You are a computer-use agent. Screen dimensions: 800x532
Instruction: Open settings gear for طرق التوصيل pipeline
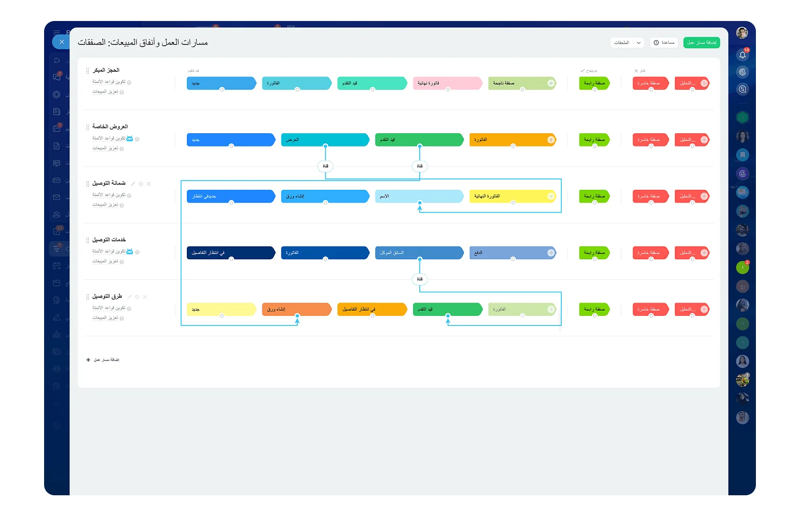137,297
